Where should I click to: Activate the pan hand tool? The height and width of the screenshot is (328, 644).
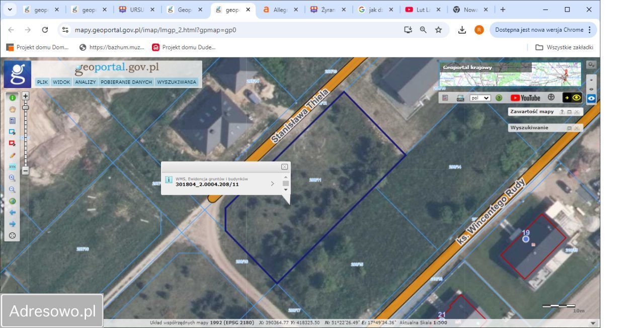coord(13,109)
